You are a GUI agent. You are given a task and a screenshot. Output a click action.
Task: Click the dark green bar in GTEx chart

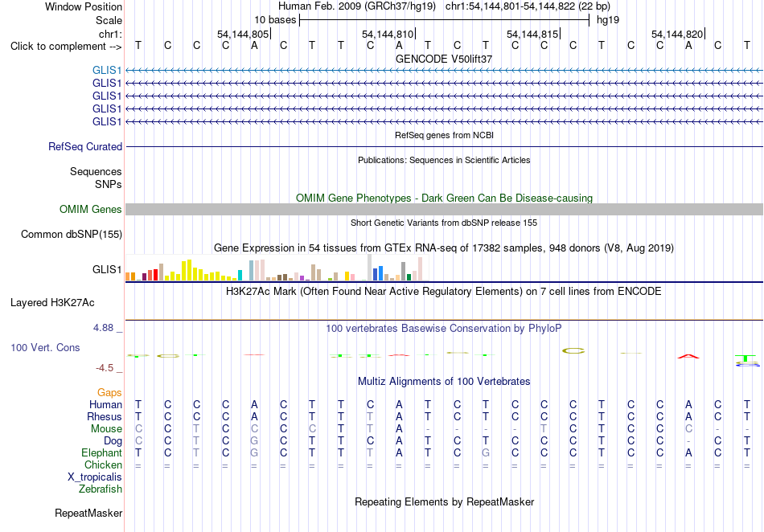(409, 277)
